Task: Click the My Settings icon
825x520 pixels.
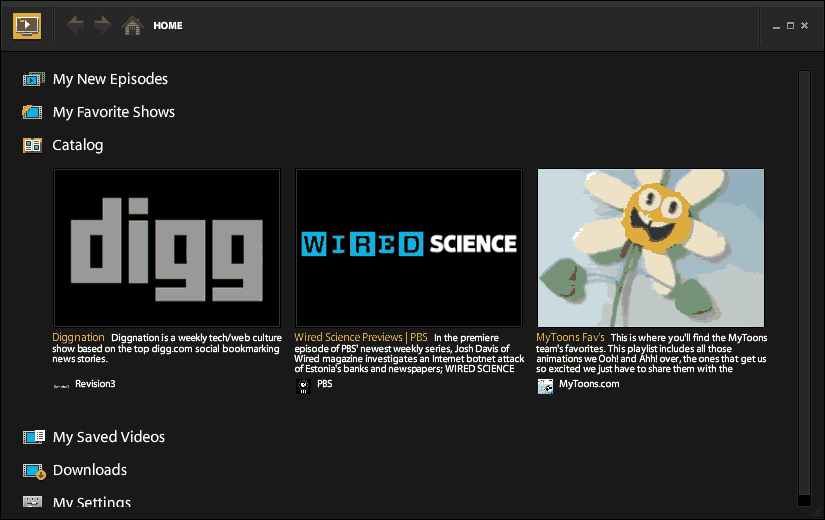Action: (x=32, y=501)
